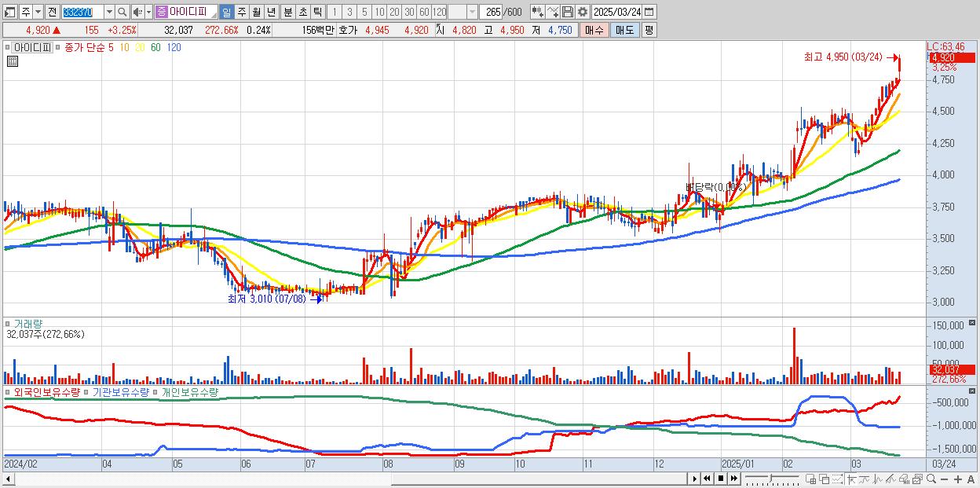Select the 20 interval button

tap(394, 12)
